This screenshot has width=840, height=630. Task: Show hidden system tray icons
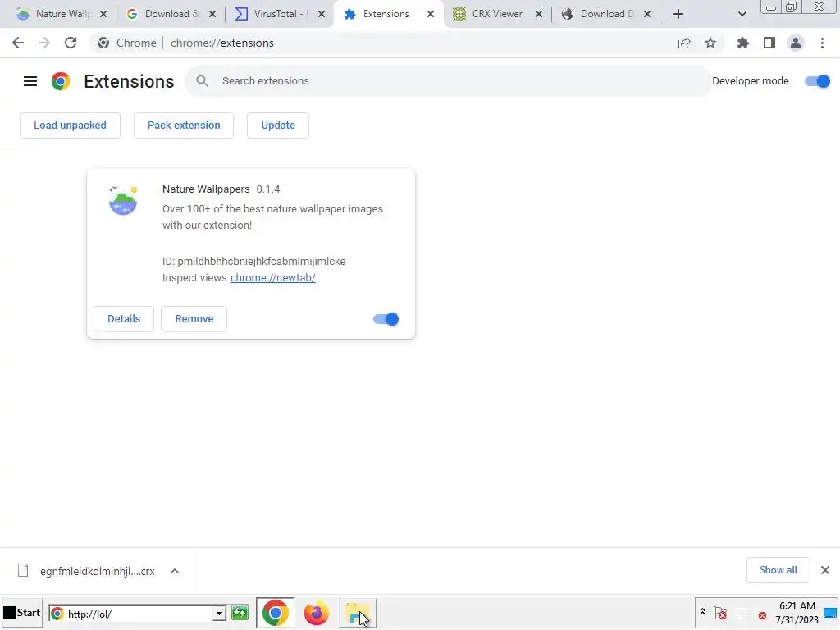pyautogui.click(x=702, y=611)
